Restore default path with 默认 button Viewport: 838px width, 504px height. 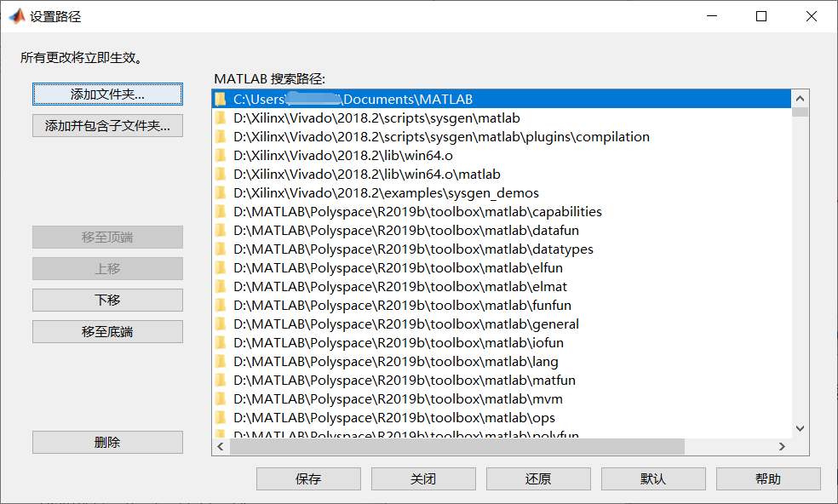[x=653, y=478]
